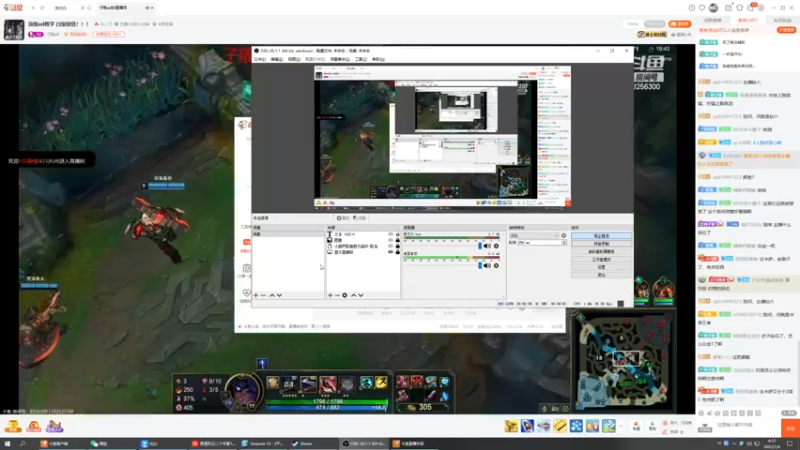Mute first audio mixer channel speaker

(487, 246)
